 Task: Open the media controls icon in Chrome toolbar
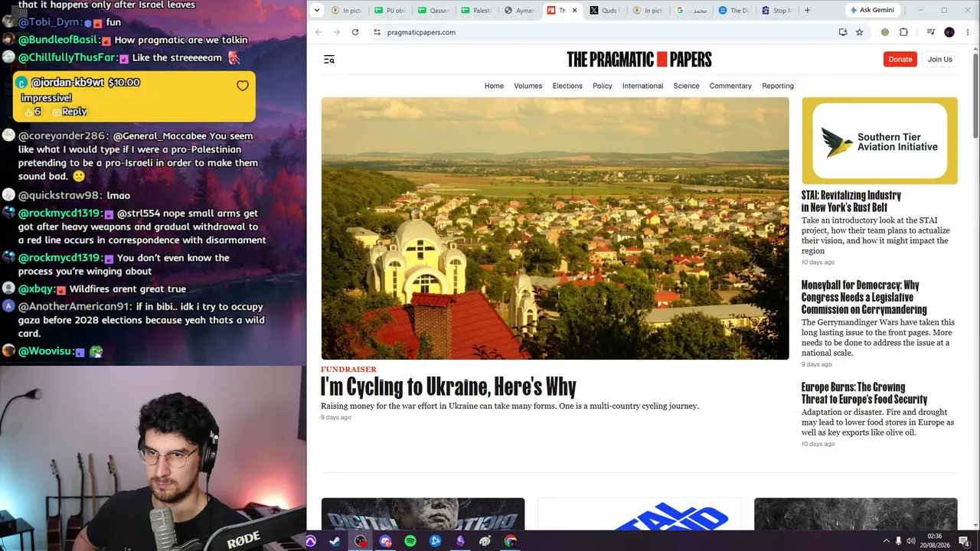coord(931,32)
